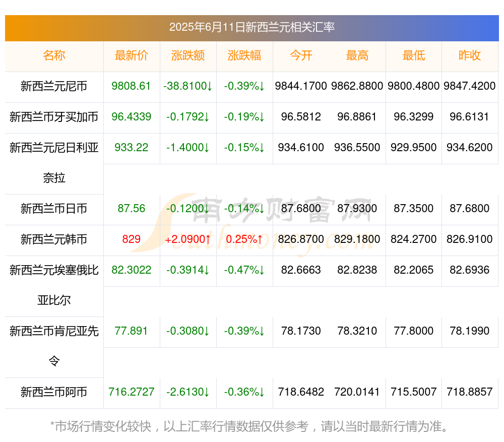
Task: Click latest price 9808.61
Action: click(131, 86)
